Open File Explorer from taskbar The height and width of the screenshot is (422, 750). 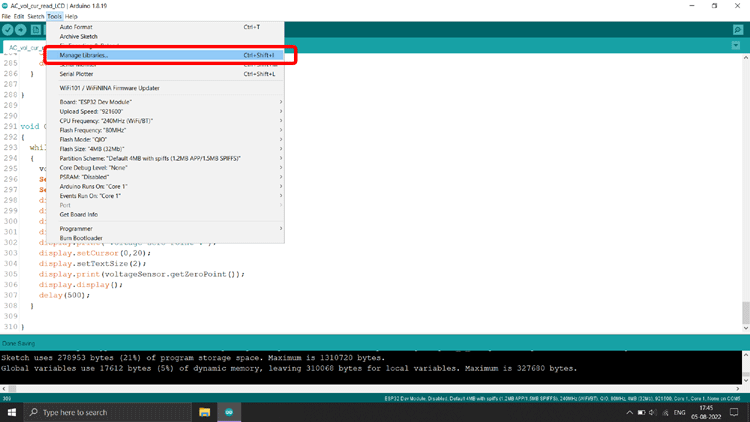point(205,412)
